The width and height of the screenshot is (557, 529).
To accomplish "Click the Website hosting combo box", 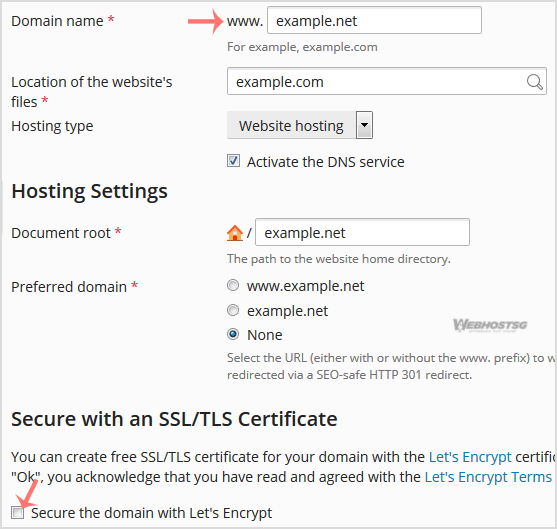I will coord(300,125).
